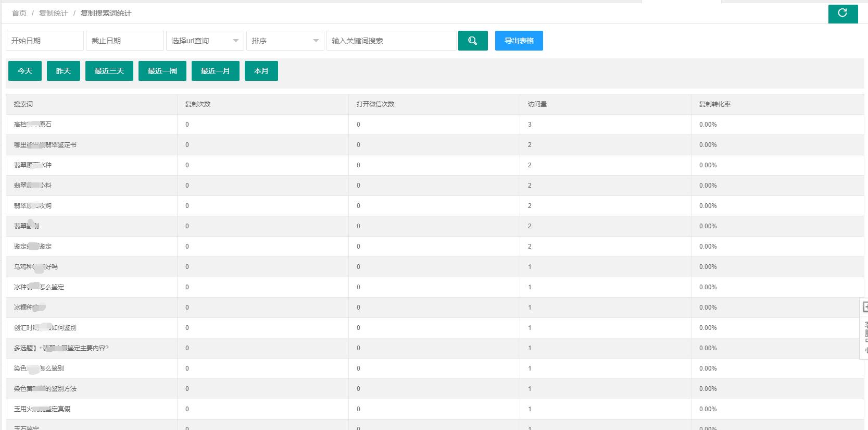This screenshot has width=868, height=430.
Task: Click the green refresh icon button
Action: click(842, 14)
